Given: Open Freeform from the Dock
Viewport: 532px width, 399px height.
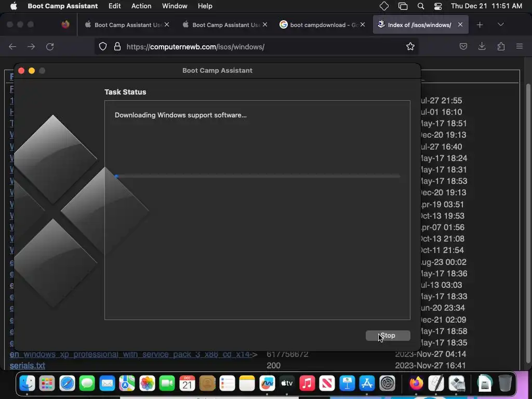Looking at the screenshot, I should point(267,384).
